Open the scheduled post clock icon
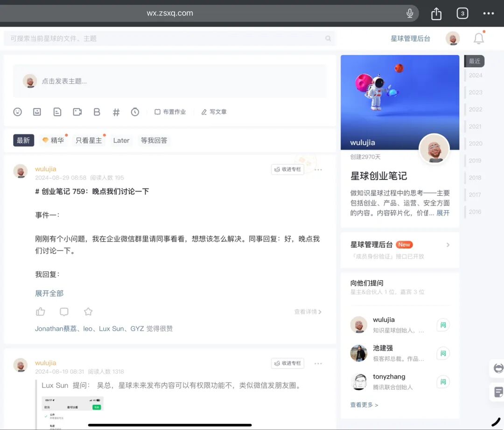504x430 pixels. point(135,112)
